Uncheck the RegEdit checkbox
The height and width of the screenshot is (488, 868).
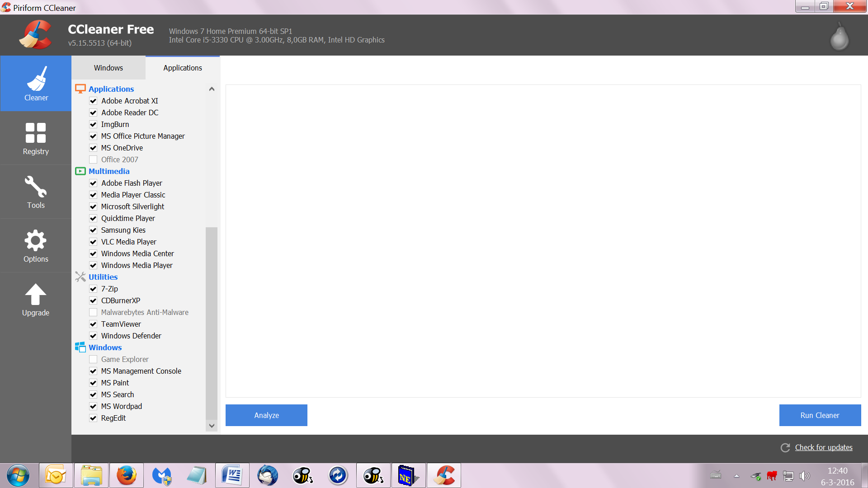(93, 418)
